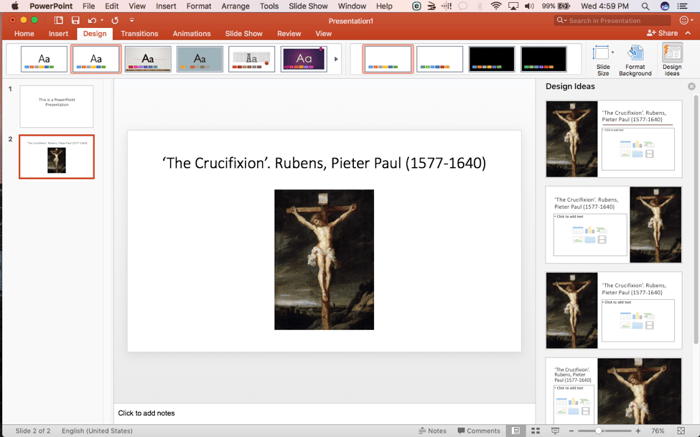
Task: Switch to Normal view icon
Action: coord(516,431)
